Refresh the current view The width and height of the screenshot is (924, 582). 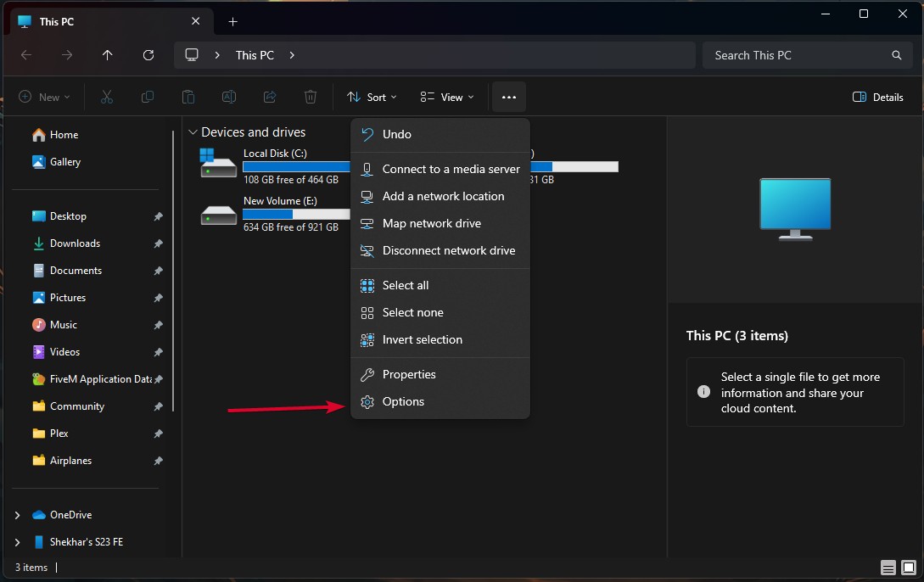pyautogui.click(x=148, y=55)
